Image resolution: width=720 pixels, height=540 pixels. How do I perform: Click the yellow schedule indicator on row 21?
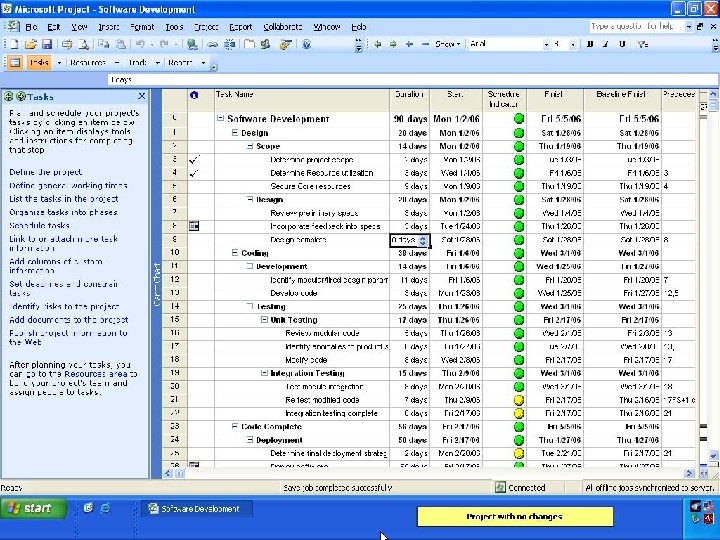coord(519,400)
